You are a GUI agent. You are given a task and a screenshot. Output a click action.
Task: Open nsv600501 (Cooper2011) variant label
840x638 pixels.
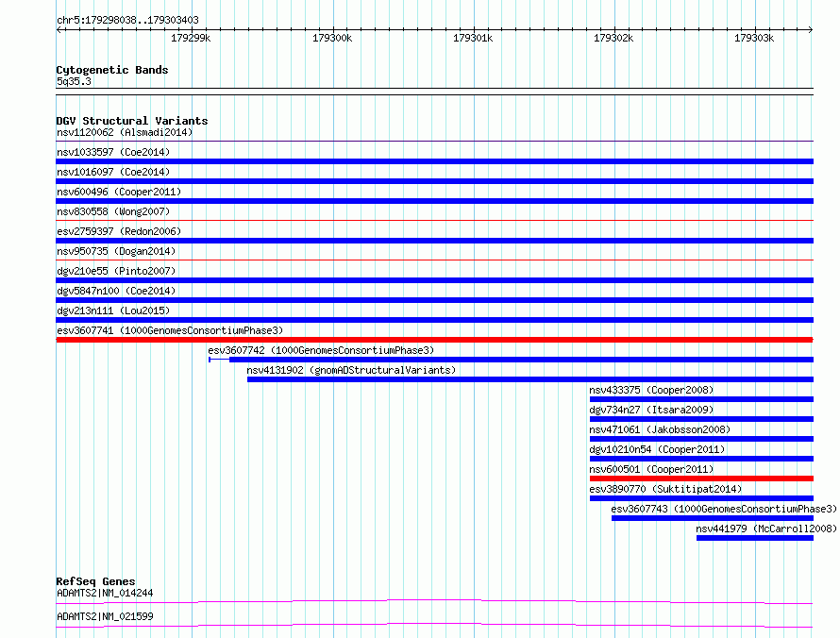point(651,469)
